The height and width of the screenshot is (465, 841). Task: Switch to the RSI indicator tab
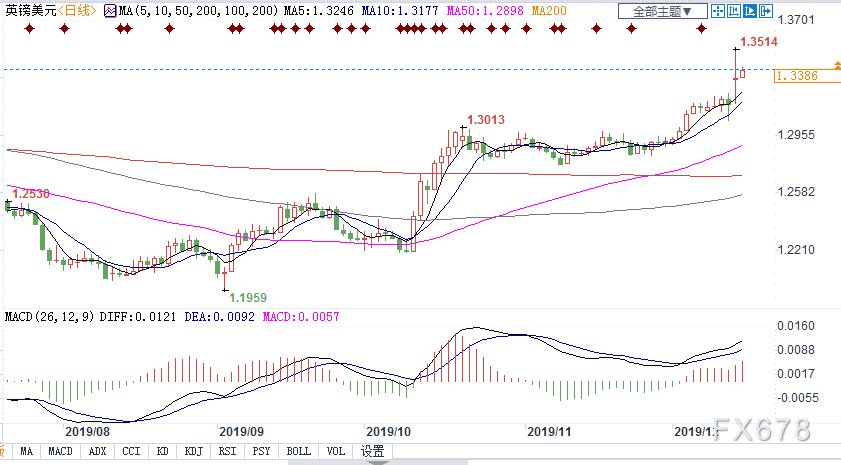pos(227,451)
